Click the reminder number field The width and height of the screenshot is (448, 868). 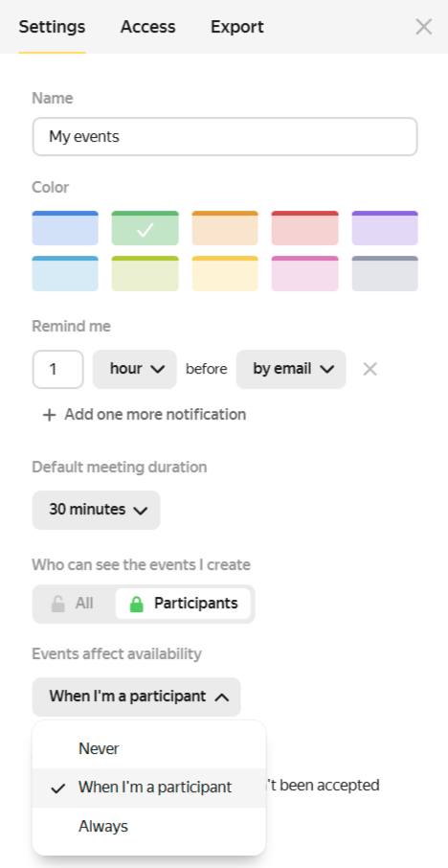coord(57,369)
